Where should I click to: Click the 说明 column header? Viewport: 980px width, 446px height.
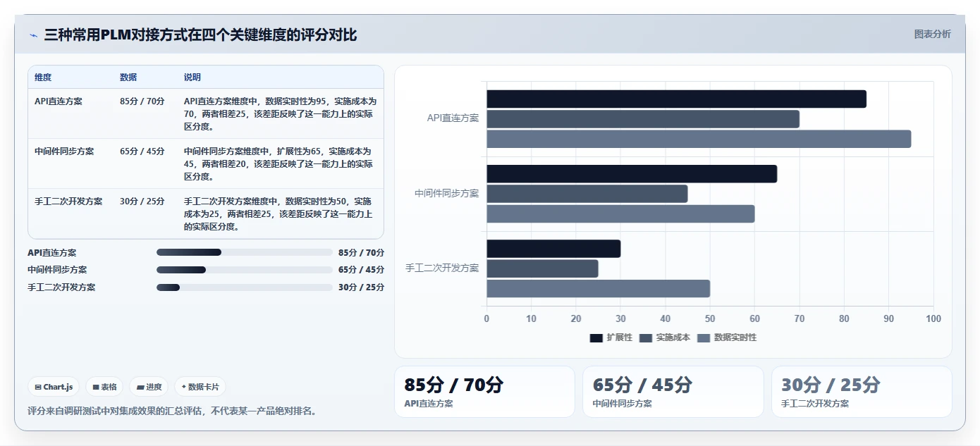point(192,78)
